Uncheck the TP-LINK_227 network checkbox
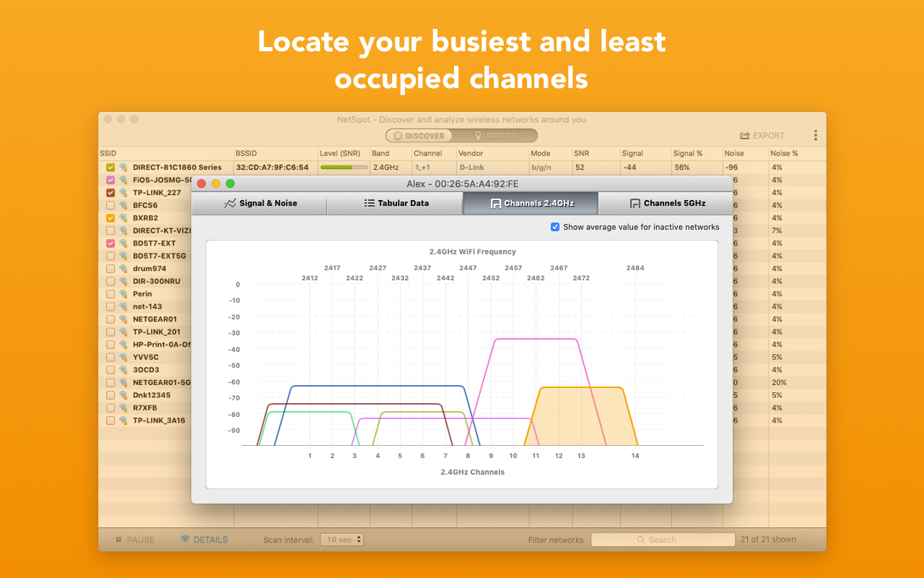This screenshot has height=578, width=924. tap(110, 193)
